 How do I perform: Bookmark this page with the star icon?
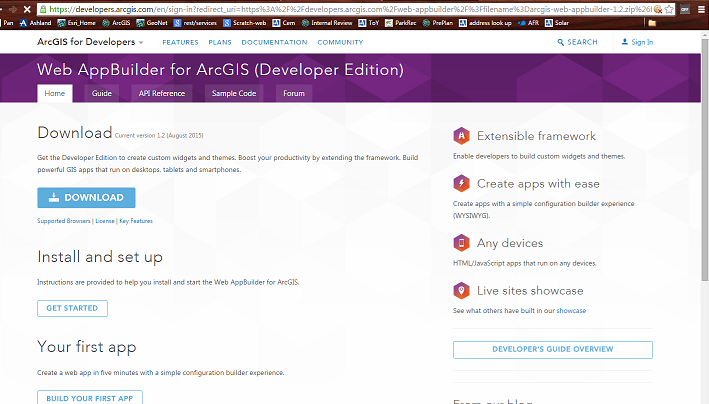click(x=669, y=9)
